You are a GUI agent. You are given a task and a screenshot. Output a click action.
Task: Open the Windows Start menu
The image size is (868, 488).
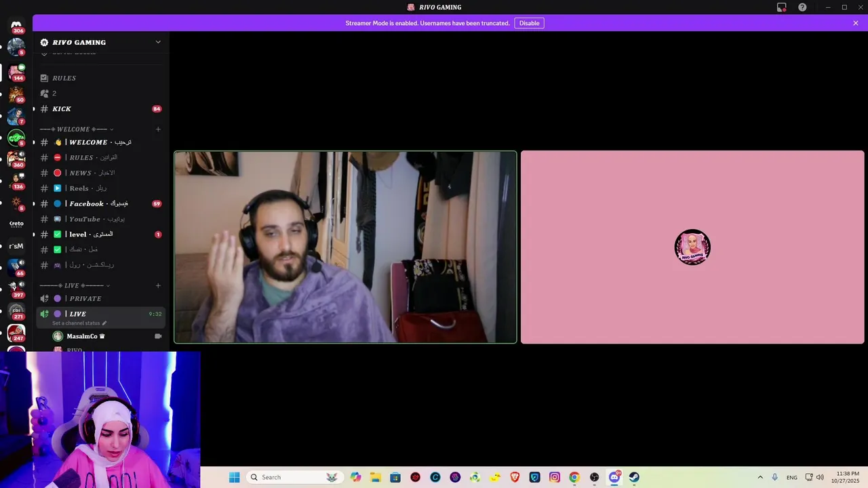[x=235, y=477]
